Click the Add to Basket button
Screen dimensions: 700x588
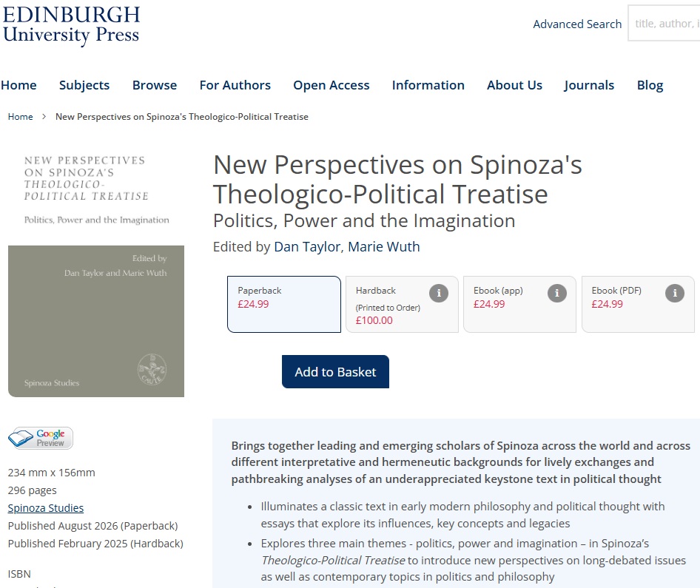coord(335,371)
